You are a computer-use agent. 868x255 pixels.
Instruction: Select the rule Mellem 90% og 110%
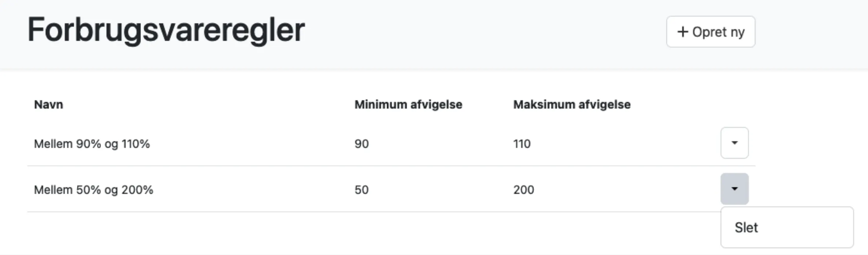92,144
